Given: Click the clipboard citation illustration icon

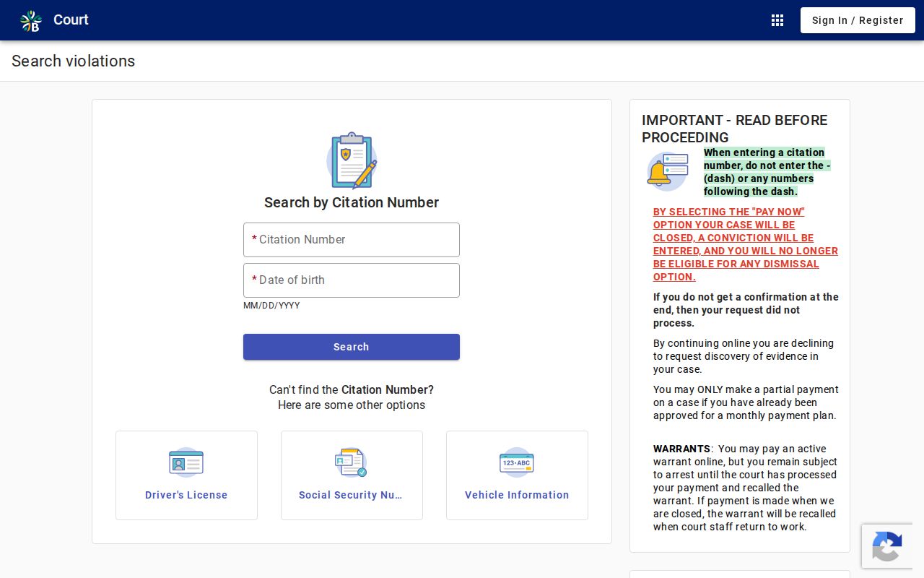Looking at the screenshot, I should coord(352,160).
